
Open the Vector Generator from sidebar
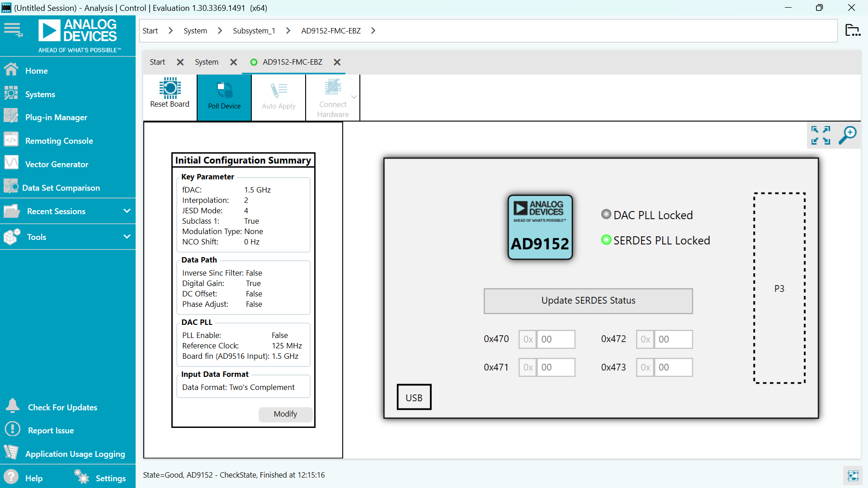pos(57,164)
